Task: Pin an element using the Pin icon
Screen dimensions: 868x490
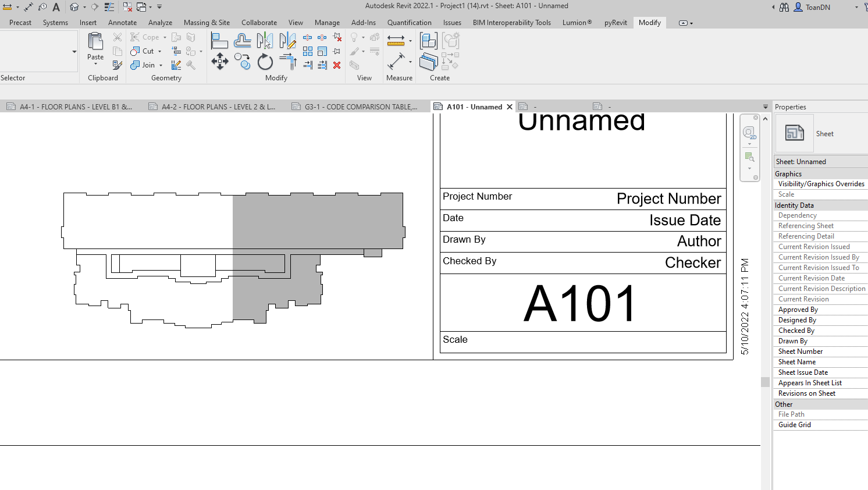Action: click(337, 50)
